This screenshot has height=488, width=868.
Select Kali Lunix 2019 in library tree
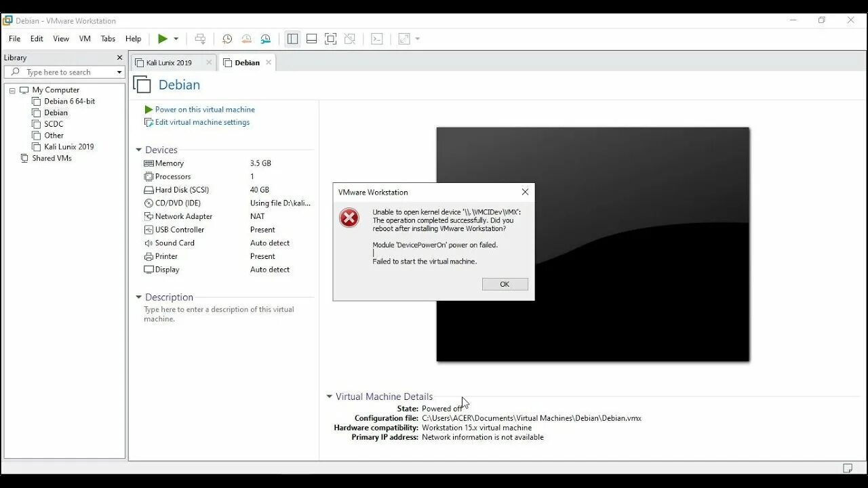pyautogui.click(x=68, y=146)
